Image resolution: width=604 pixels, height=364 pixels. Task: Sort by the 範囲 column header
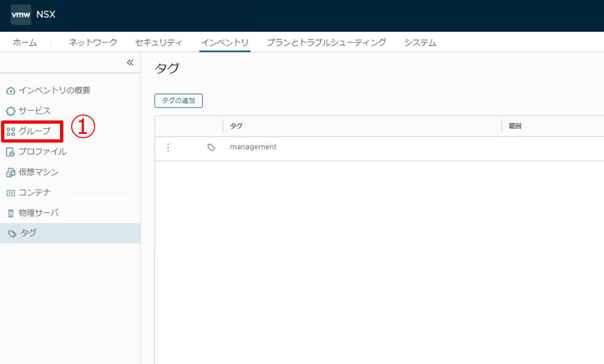(515, 126)
